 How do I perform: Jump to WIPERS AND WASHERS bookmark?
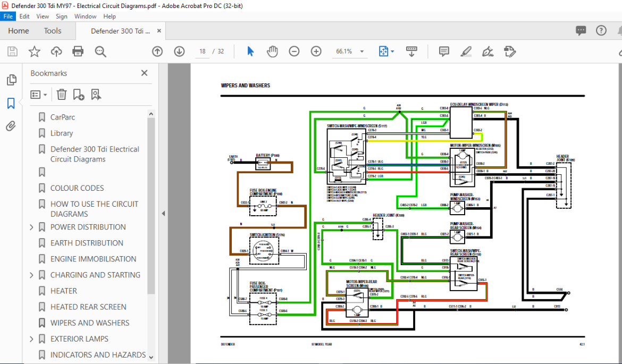90,323
